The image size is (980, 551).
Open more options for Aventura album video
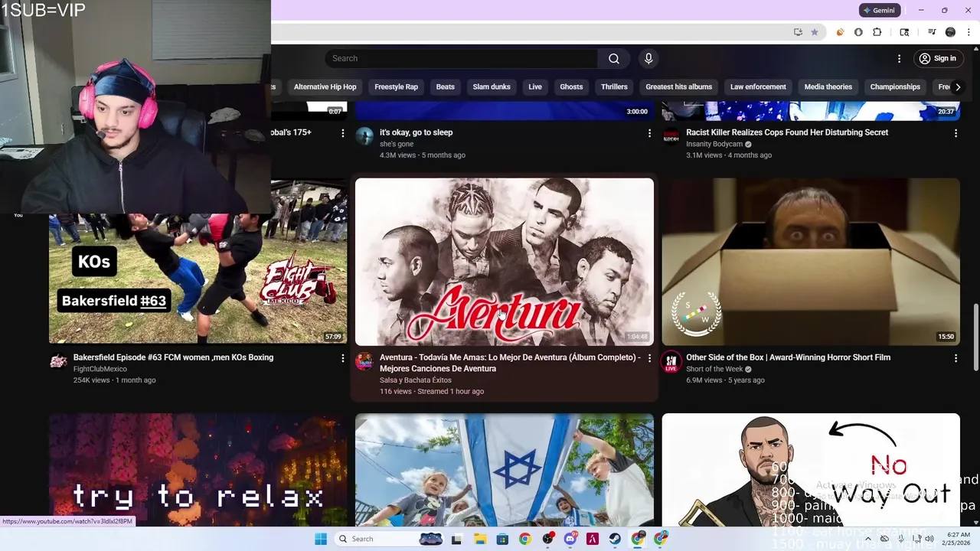click(x=649, y=358)
